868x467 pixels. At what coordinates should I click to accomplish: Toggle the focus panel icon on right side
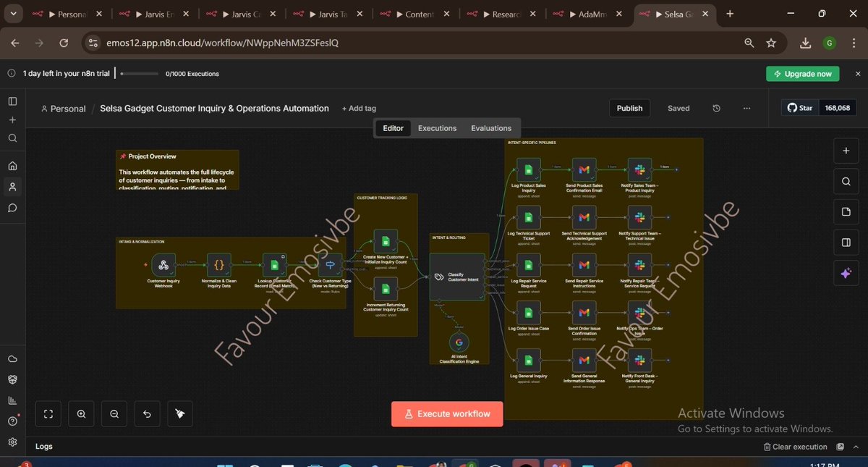pos(846,242)
